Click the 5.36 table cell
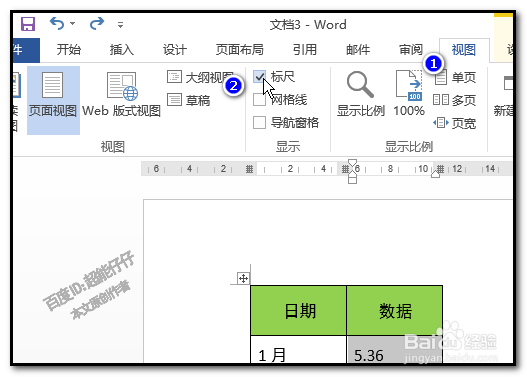Screen dimensions: 527x377 395,349
